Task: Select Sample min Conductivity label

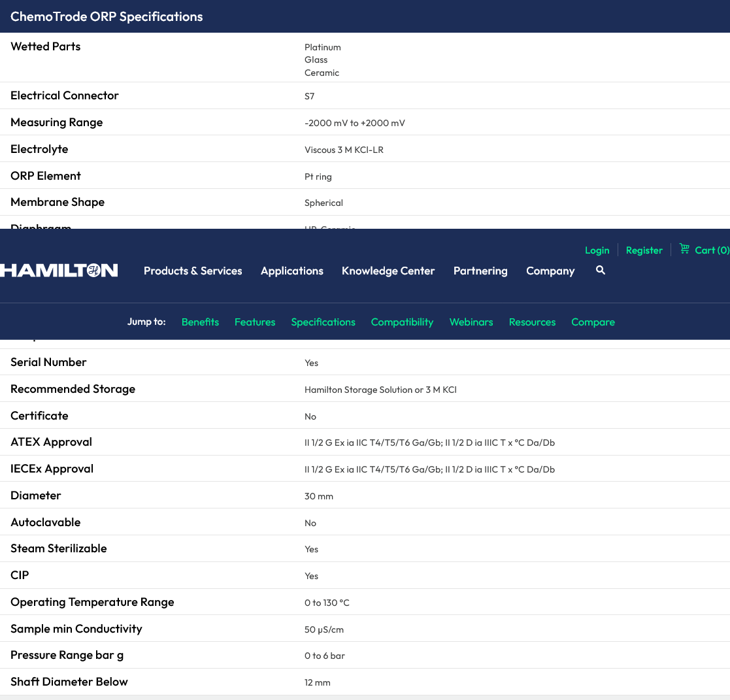Action: 76,629
